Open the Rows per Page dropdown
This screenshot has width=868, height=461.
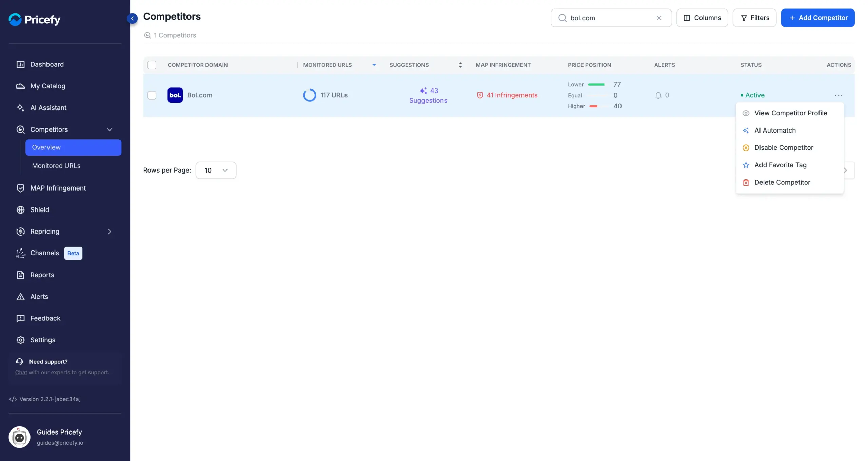click(216, 171)
